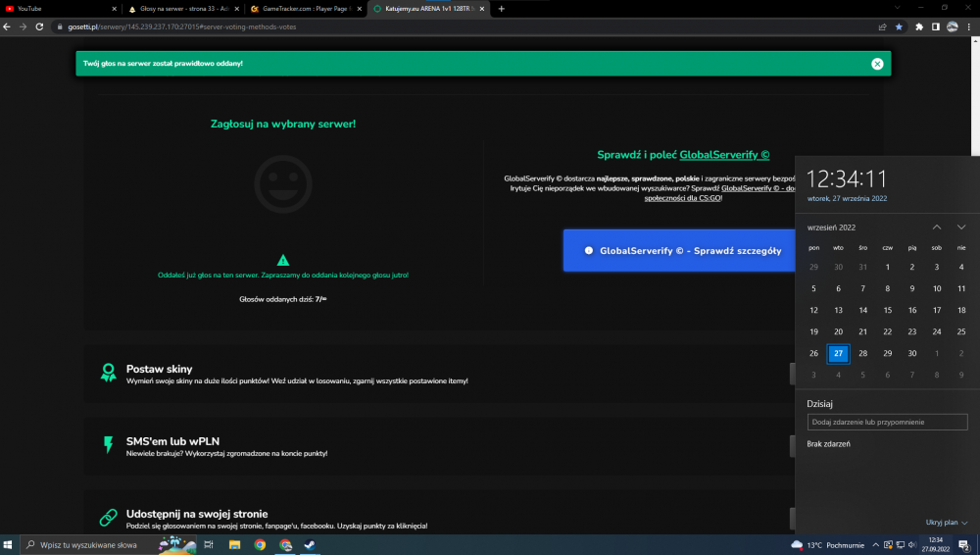This screenshot has width=980, height=555.
Task: Click the date wtorek, 27 września 2022
Action: click(x=847, y=198)
